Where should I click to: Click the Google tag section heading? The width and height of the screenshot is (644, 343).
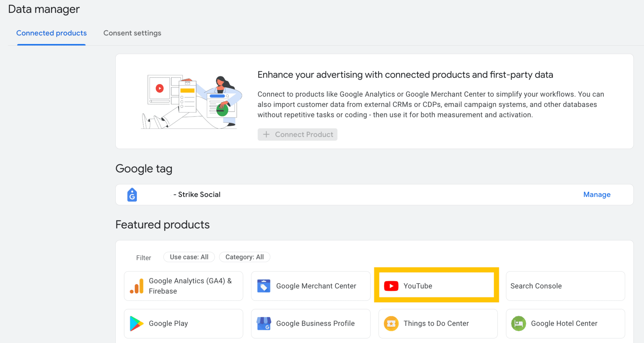(x=144, y=169)
